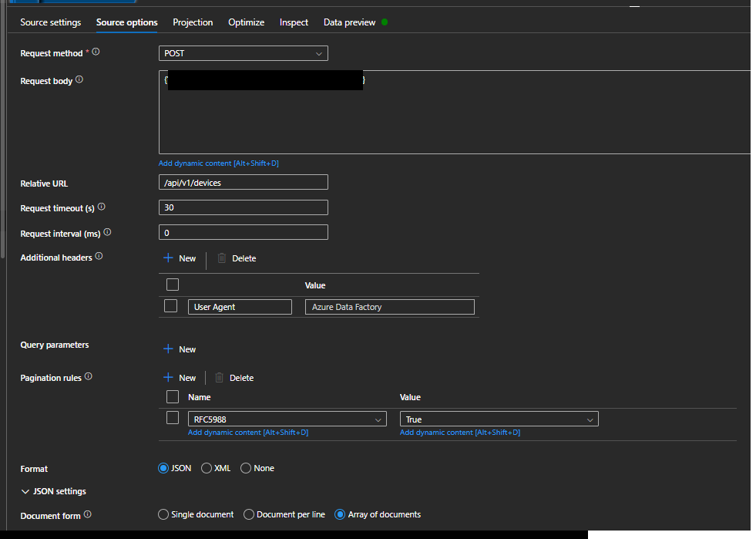Open the Optimize tab
Image resolution: width=756 pixels, height=539 pixels.
[246, 22]
